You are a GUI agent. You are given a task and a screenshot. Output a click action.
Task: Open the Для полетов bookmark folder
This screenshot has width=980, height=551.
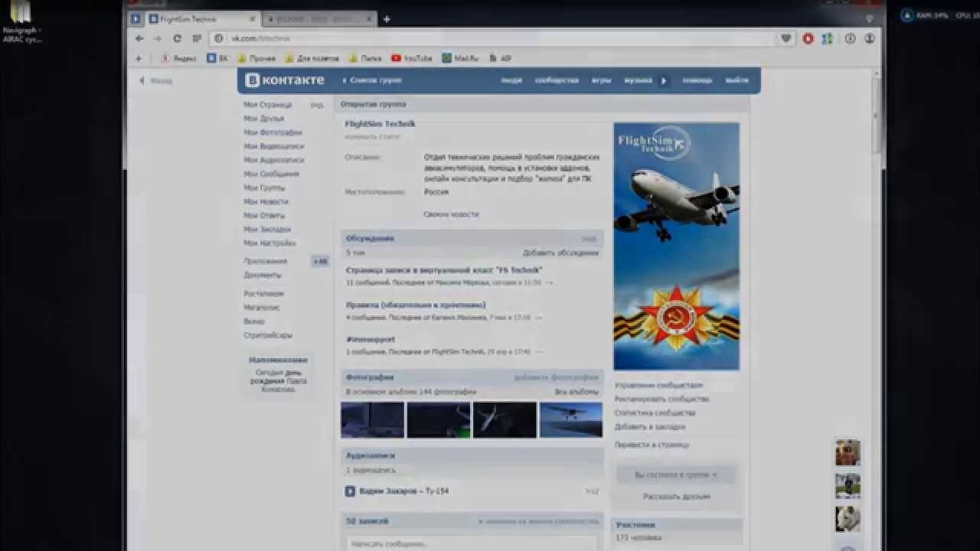pos(312,58)
